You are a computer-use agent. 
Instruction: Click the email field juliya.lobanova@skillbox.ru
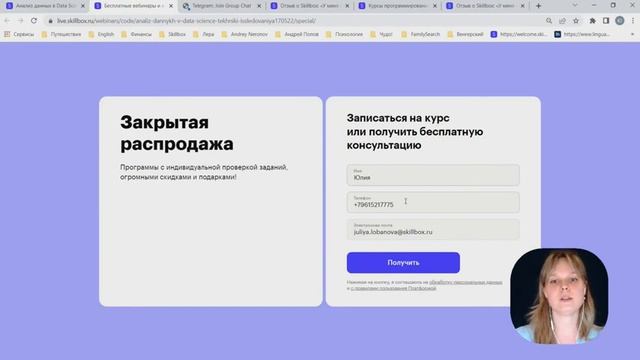tap(433, 229)
